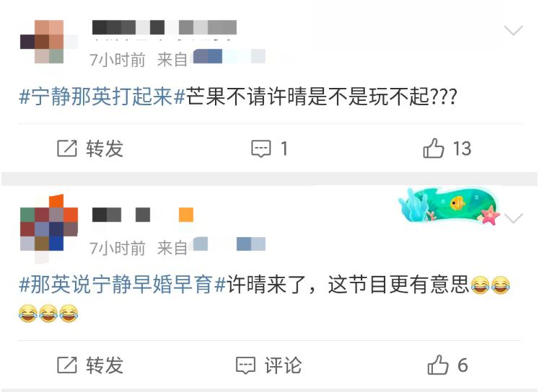Open comments icon on first post

point(261,149)
